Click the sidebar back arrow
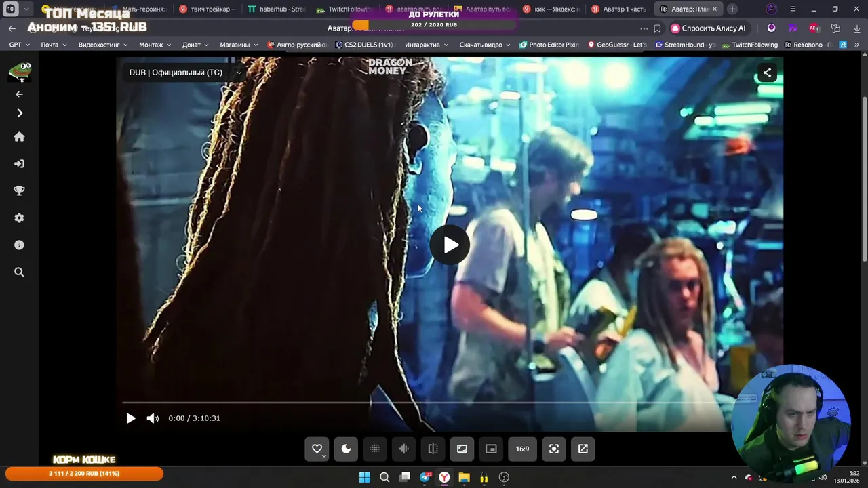The height and width of the screenshot is (488, 868). 19,94
